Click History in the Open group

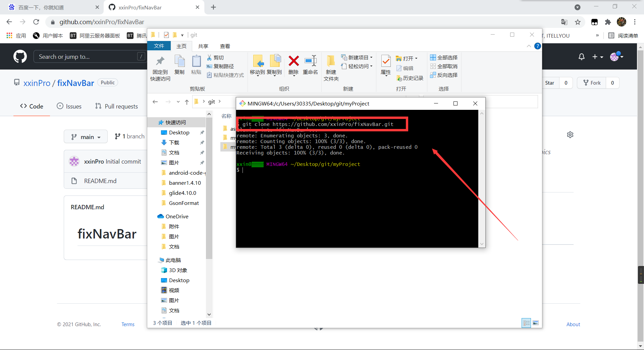(410, 78)
